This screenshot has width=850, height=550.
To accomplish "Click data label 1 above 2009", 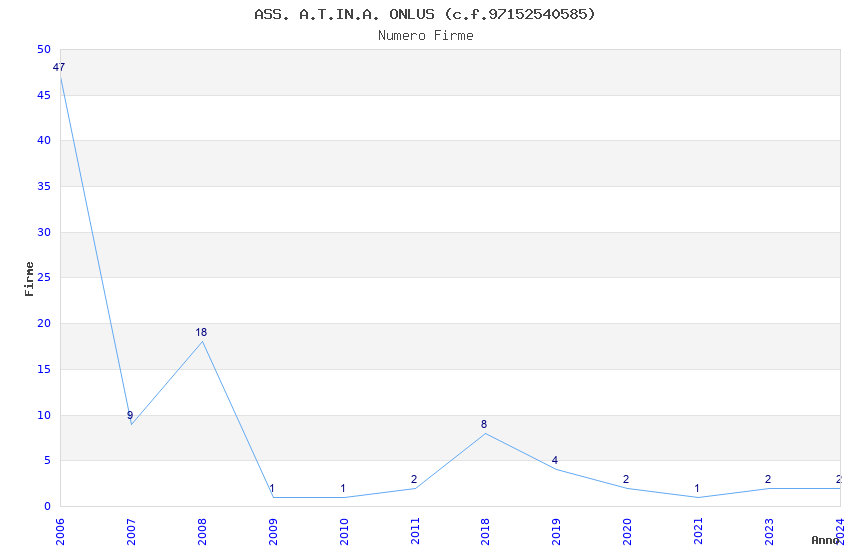I will coord(272,488).
